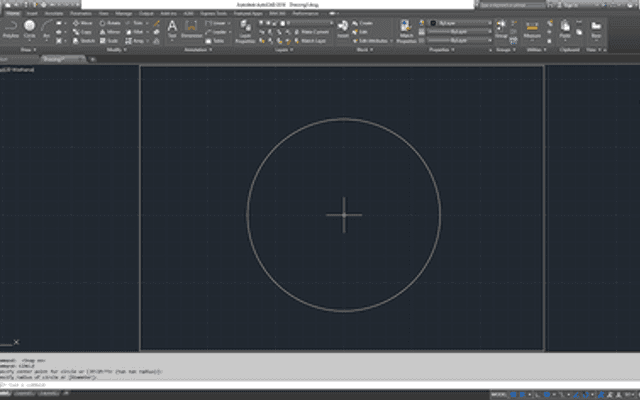Click the Match Layer button
This screenshot has height=400, width=640.
click(310, 41)
